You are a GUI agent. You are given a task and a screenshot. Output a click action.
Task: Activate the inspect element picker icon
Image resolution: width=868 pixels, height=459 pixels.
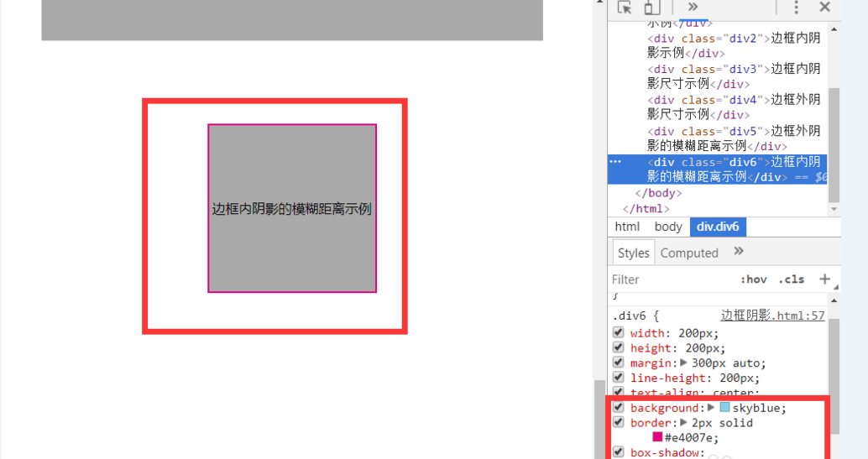(625, 8)
